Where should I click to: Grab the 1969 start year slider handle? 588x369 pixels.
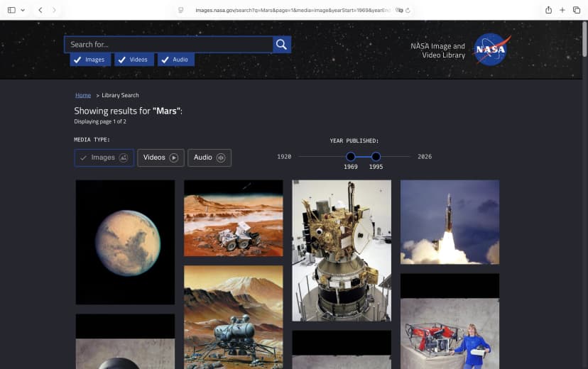pos(351,157)
